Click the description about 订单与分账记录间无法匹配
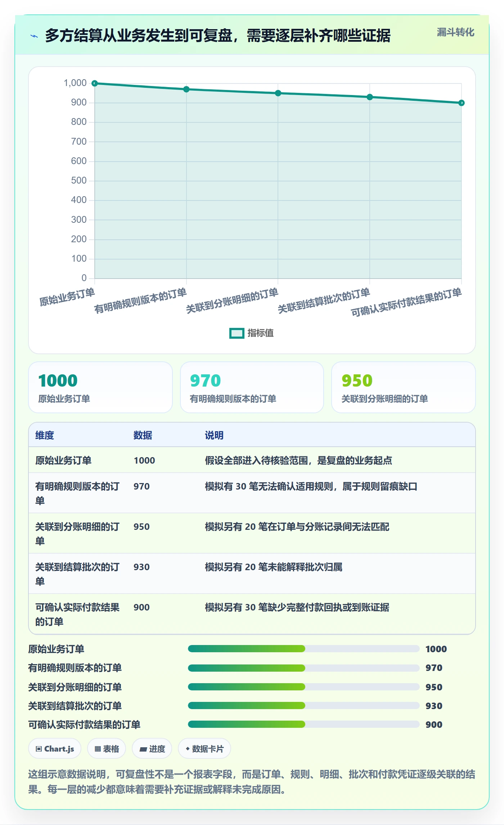504x825 pixels. (297, 527)
